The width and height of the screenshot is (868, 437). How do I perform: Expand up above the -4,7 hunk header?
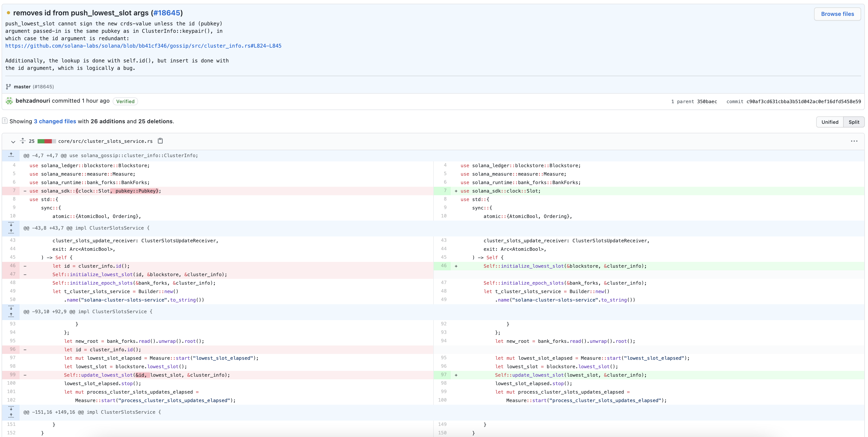[11, 155]
